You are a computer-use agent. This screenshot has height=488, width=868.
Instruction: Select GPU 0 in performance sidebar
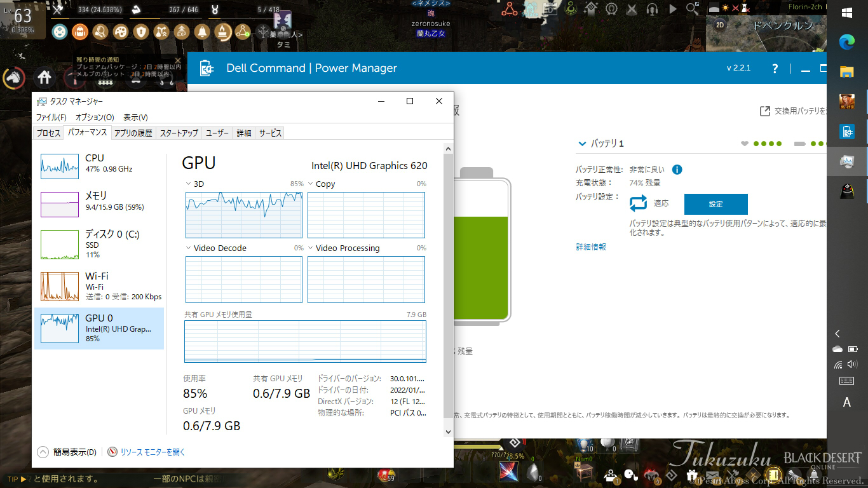coord(99,328)
